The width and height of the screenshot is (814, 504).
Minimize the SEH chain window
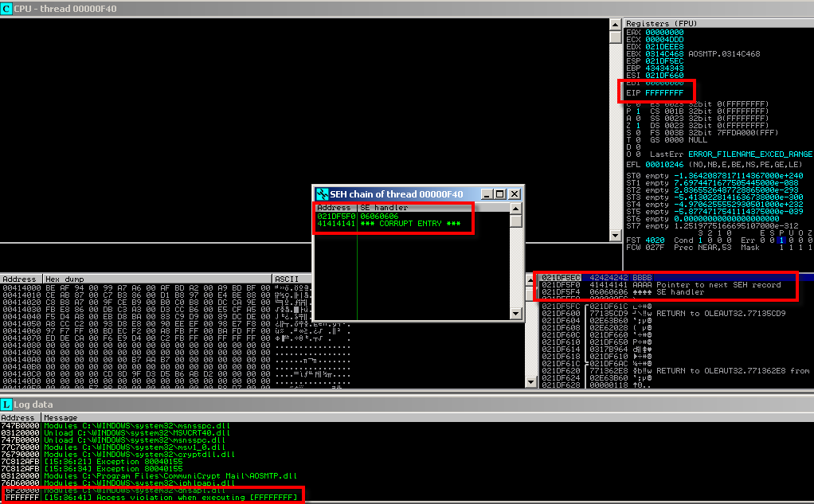(x=487, y=194)
